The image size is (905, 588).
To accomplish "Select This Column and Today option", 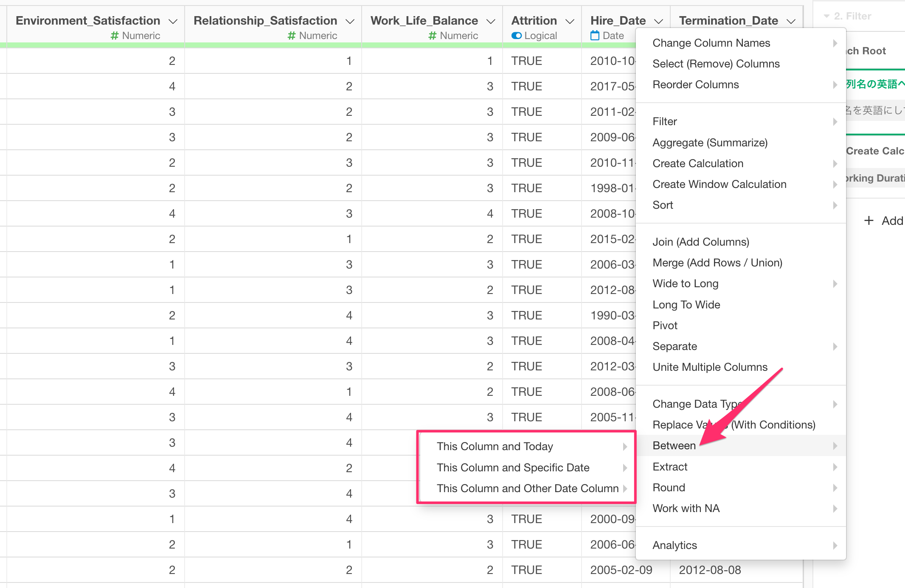I will pyautogui.click(x=495, y=446).
